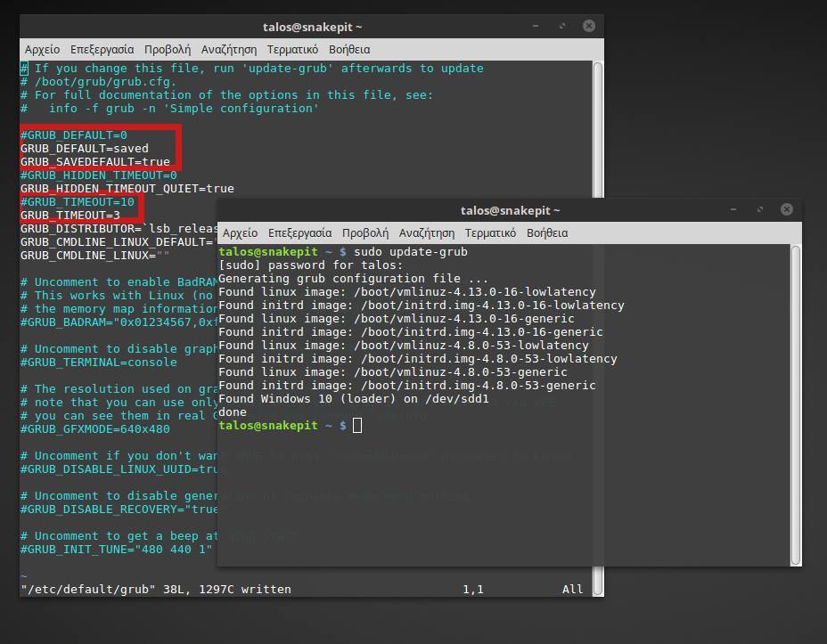Click the restore icon on the front terminal
Image resolution: width=827 pixels, height=644 pixels.
tap(759, 209)
